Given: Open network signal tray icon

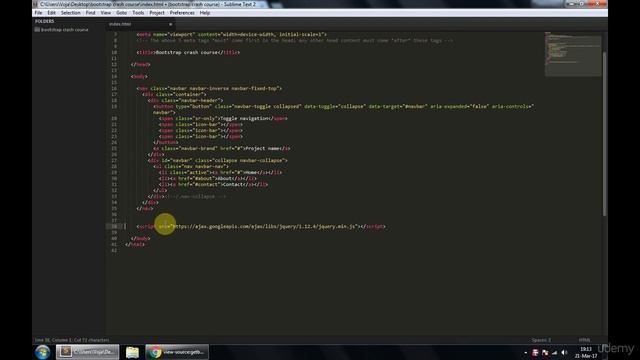Looking at the screenshot, I should [x=555, y=353].
